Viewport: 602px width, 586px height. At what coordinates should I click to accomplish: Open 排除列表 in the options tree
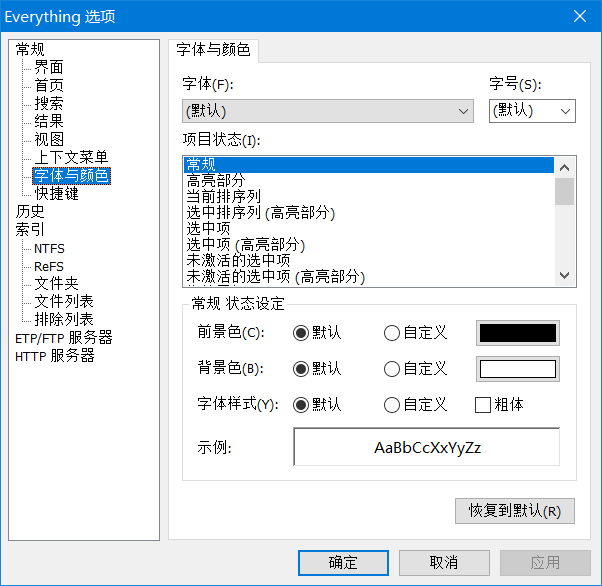coord(64,319)
